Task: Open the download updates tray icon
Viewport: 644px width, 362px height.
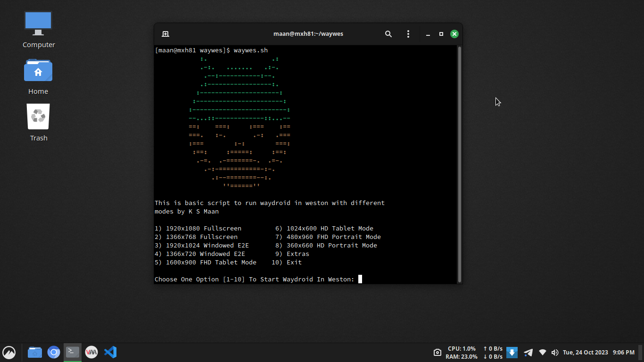Action: point(512,352)
